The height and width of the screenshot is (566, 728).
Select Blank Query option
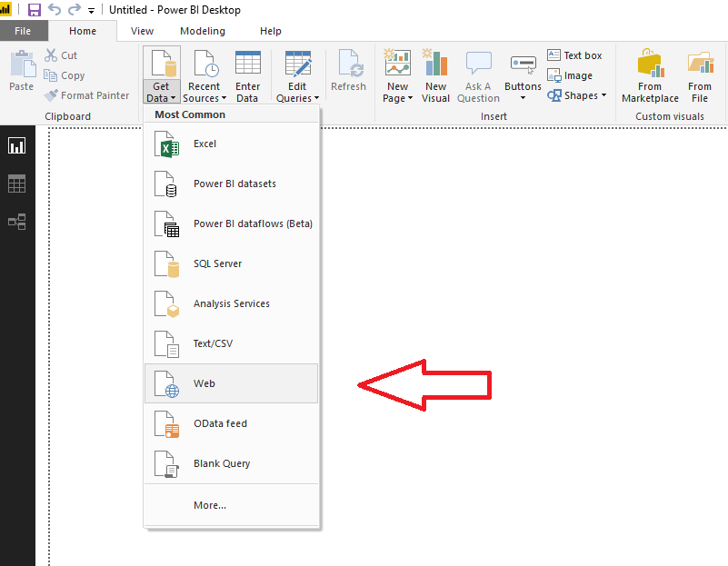[x=231, y=463]
